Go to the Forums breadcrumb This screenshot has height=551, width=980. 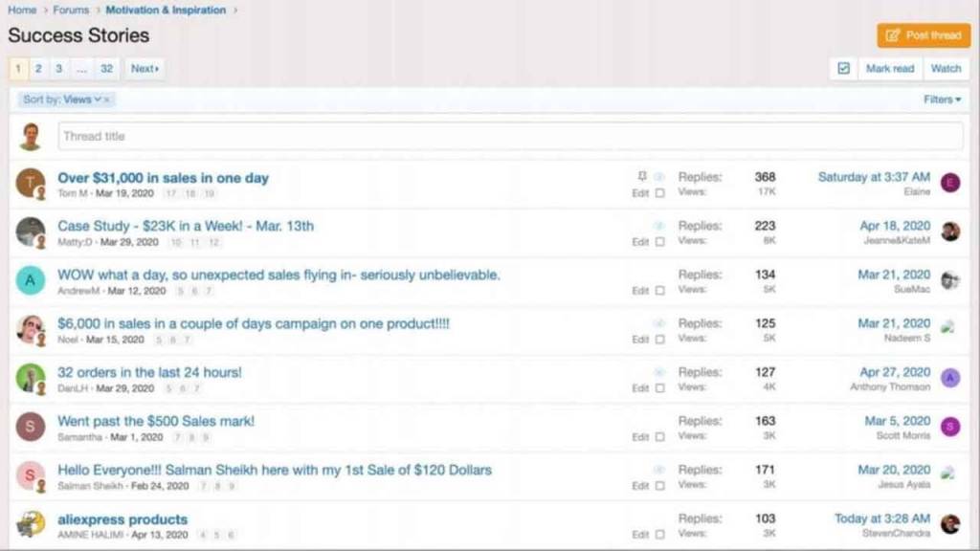click(x=71, y=11)
